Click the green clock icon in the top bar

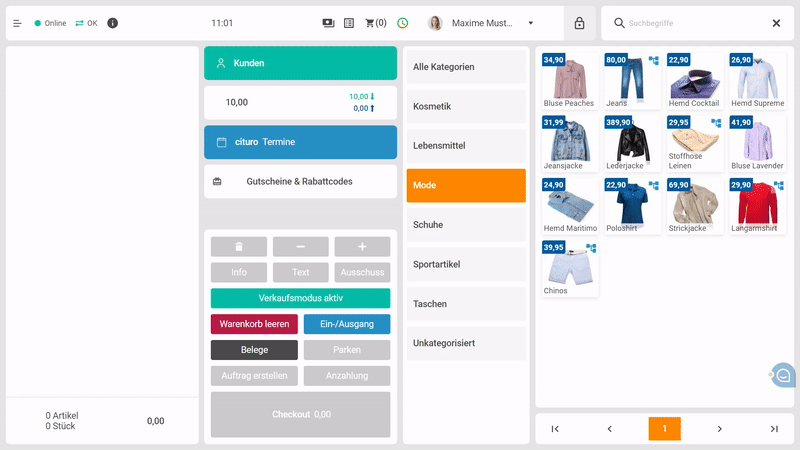402,23
